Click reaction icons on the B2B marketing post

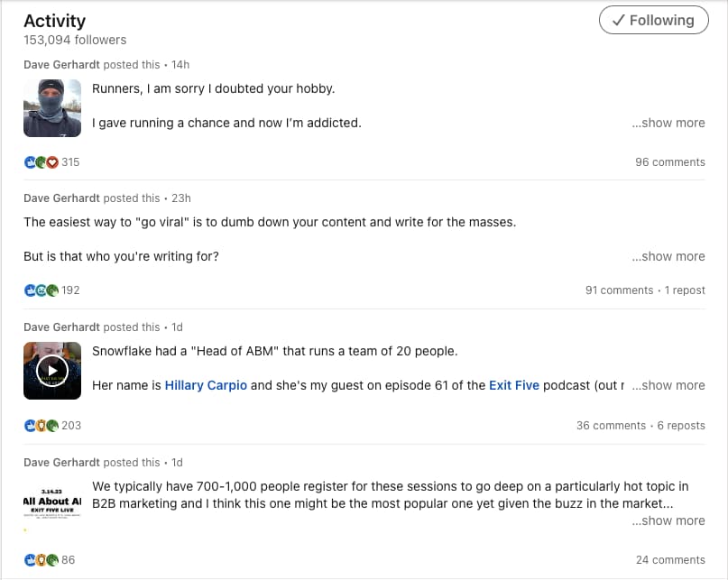(x=41, y=560)
